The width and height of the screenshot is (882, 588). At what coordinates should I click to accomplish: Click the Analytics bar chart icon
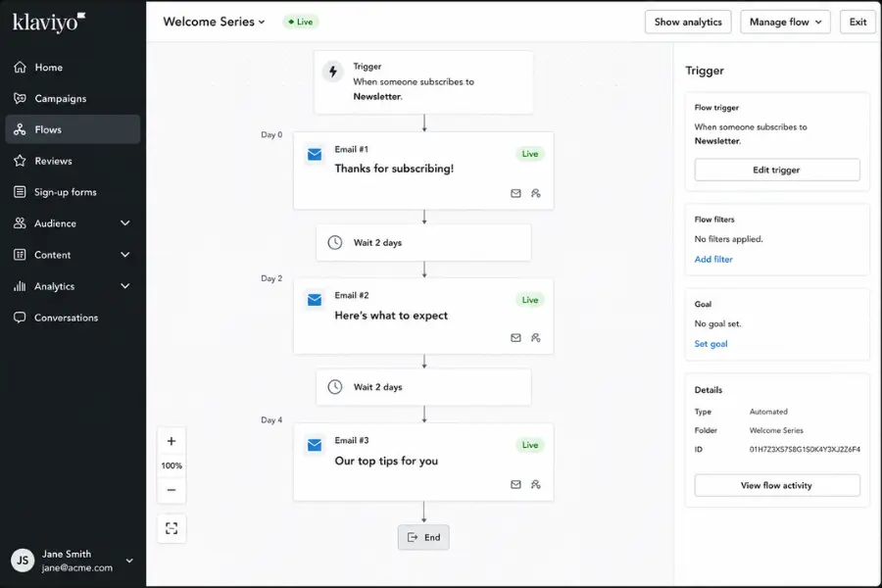tap(20, 286)
